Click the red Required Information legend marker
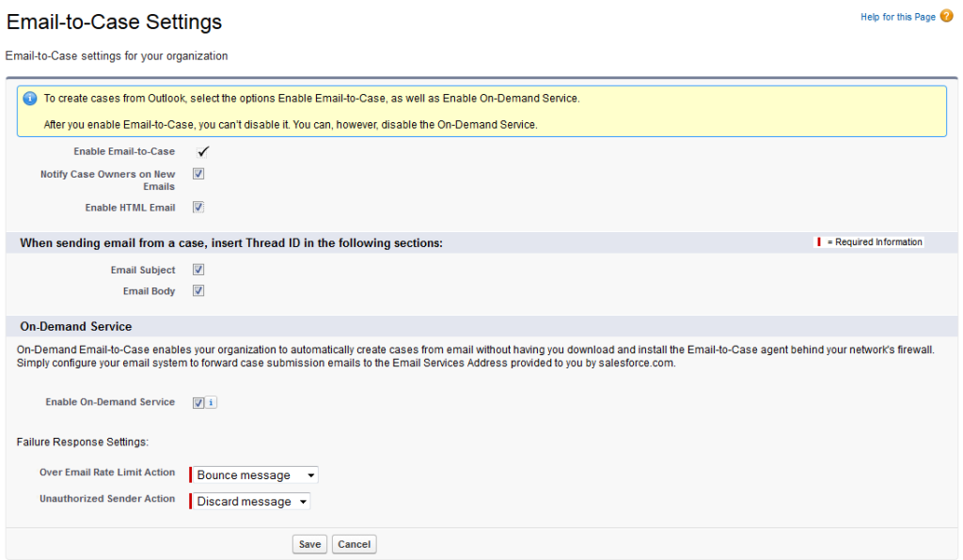This screenshot has height=560, width=963. [x=818, y=242]
